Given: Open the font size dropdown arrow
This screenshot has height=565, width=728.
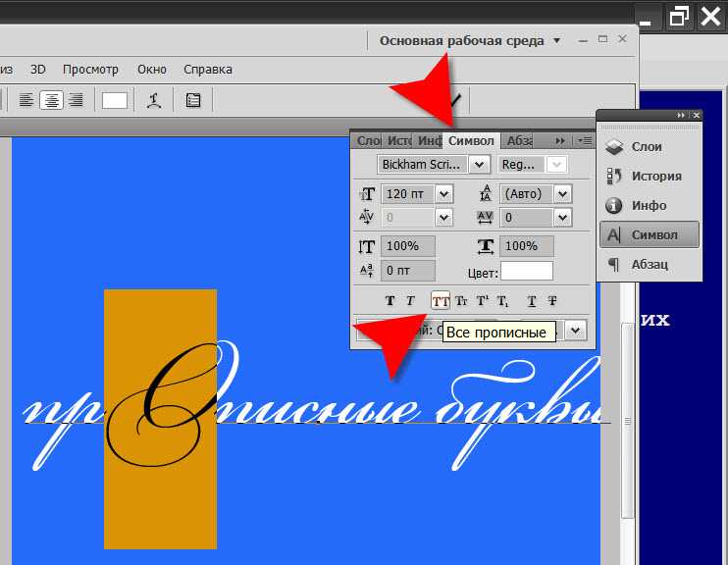Looking at the screenshot, I should (443, 193).
